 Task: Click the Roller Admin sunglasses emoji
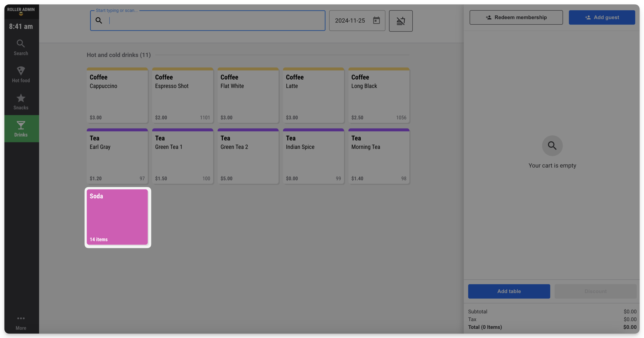[21, 14]
